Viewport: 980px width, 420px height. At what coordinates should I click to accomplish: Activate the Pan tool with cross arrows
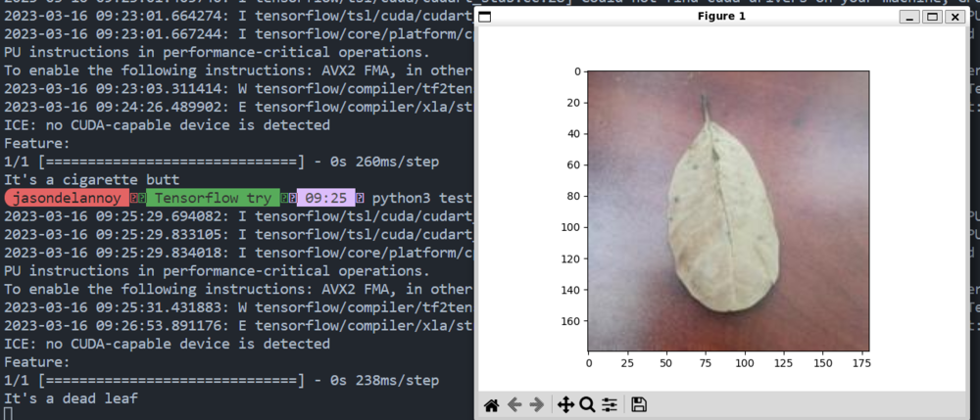coord(564,404)
